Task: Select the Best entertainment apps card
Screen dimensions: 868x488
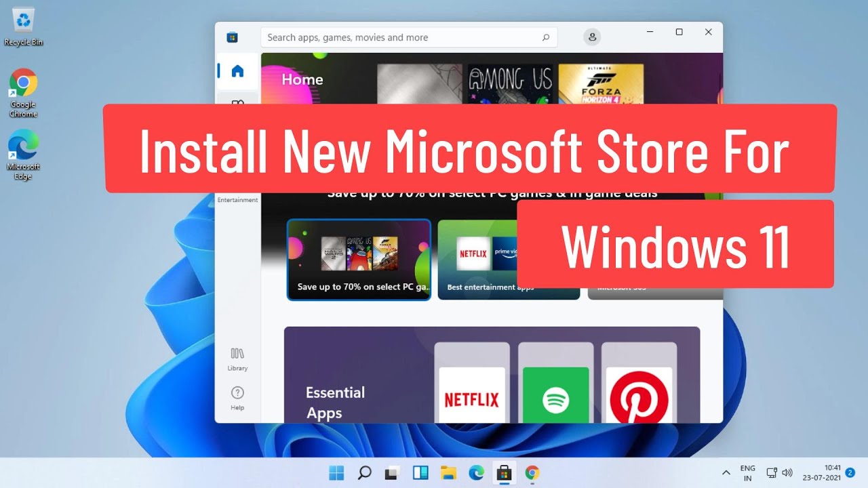Action: pos(509,260)
